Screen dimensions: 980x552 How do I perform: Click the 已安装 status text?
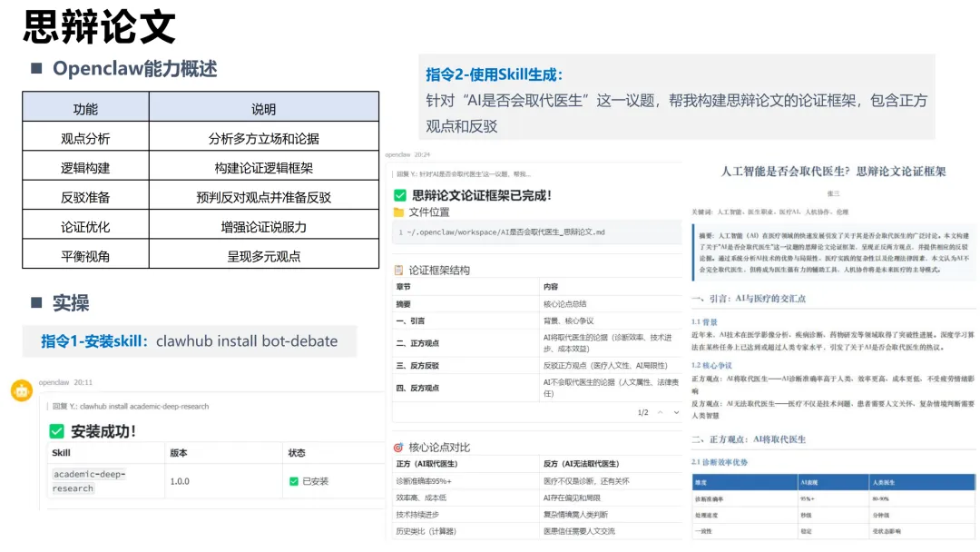pos(316,481)
